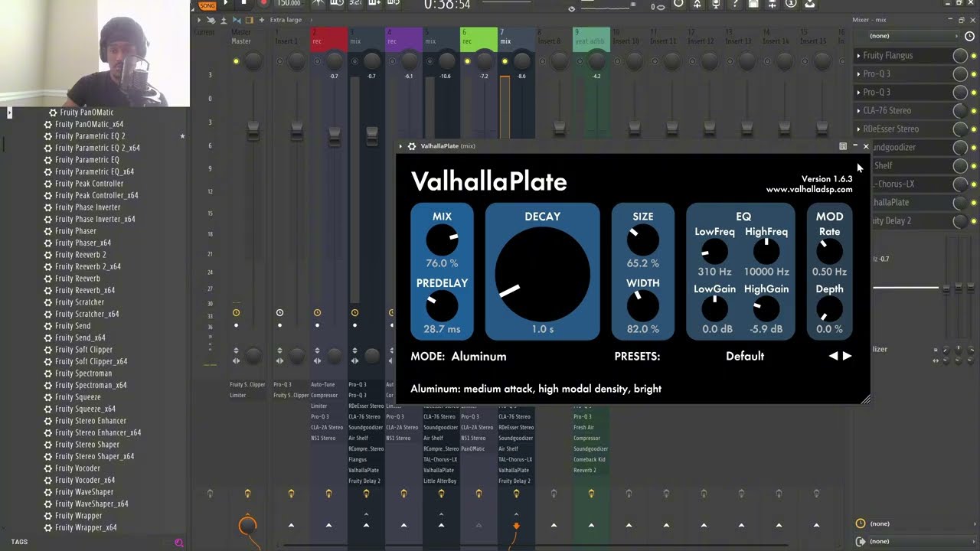Screen dimensions: 980x551
Task: Expand second Pro-Q 3 slot arrow
Action: tap(858, 93)
